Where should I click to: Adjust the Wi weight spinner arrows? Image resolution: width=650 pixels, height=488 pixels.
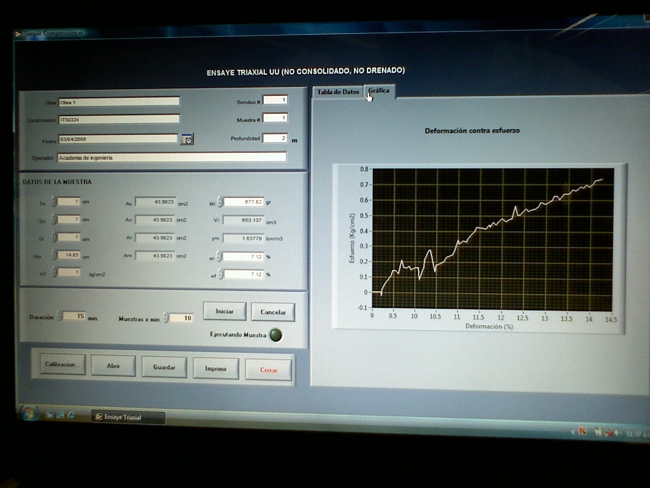(217, 202)
